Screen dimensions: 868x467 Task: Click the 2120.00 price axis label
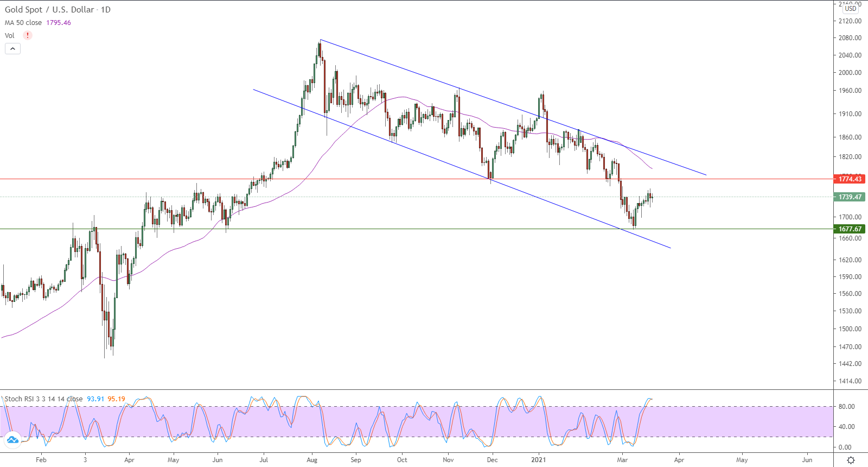pyautogui.click(x=850, y=21)
